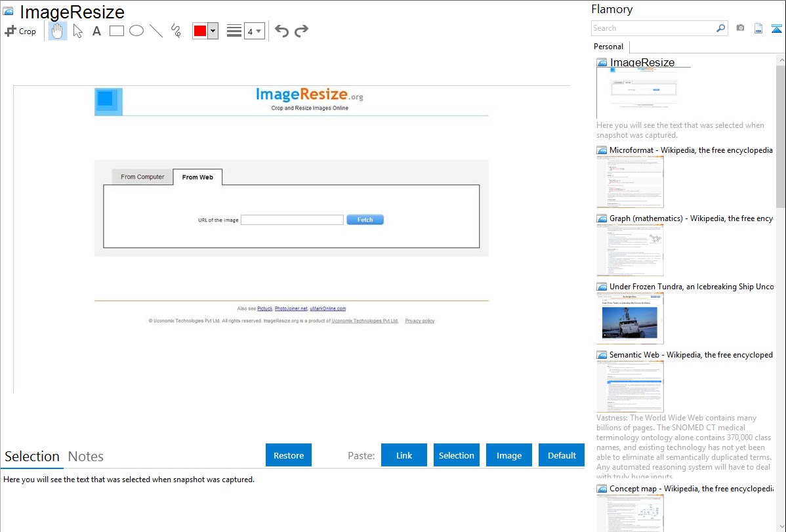Click the blue top-right Flamory icon
This screenshot has width=786, height=532.
click(x=776, y=28)
